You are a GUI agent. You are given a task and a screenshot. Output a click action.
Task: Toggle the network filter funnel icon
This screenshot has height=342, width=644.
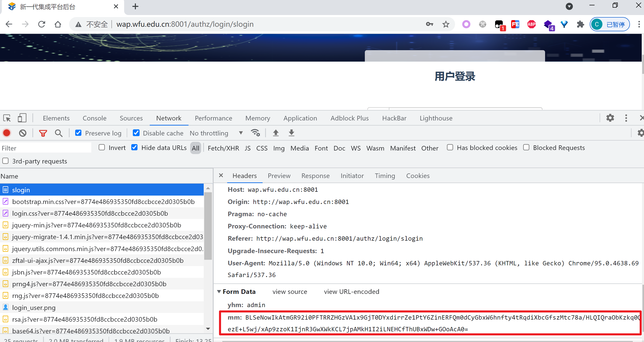(x=43, y=133)
